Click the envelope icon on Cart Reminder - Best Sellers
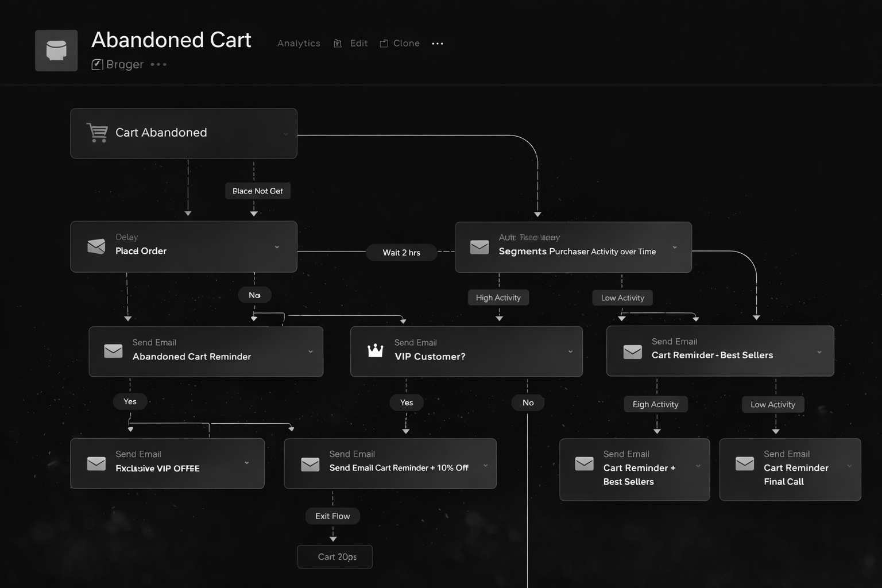Screen dimensions: 882x588 click(x=633, y=351)
